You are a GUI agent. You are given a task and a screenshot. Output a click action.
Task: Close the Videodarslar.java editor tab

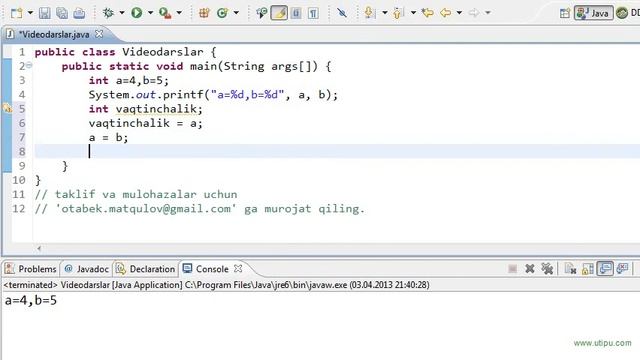[x=99, y=34]
